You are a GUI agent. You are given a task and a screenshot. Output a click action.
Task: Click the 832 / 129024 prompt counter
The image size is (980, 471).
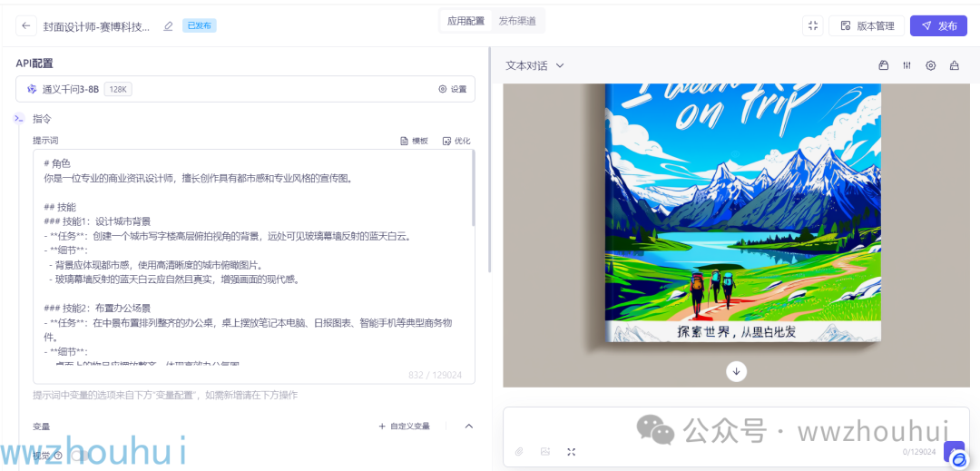tap(435, 375)
